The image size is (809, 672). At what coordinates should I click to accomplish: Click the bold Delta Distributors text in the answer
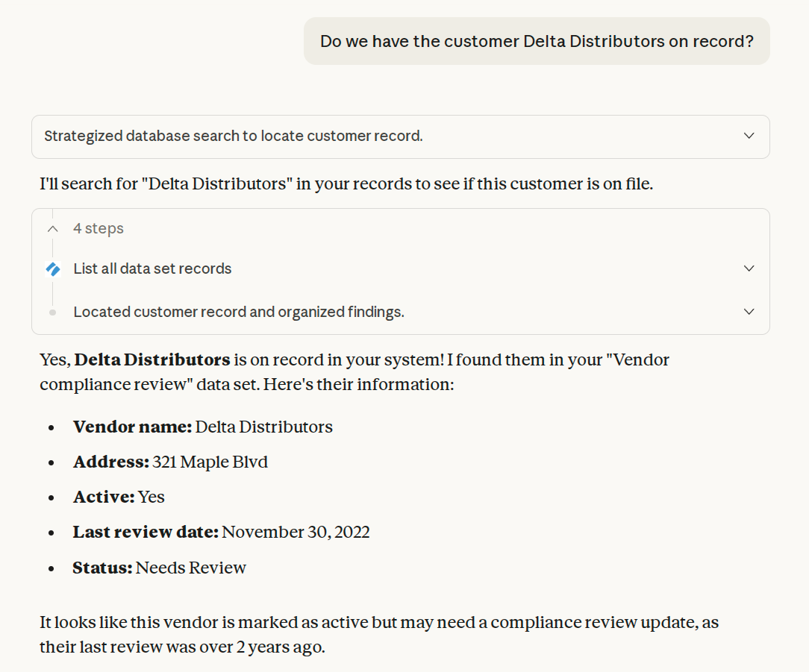152,359
